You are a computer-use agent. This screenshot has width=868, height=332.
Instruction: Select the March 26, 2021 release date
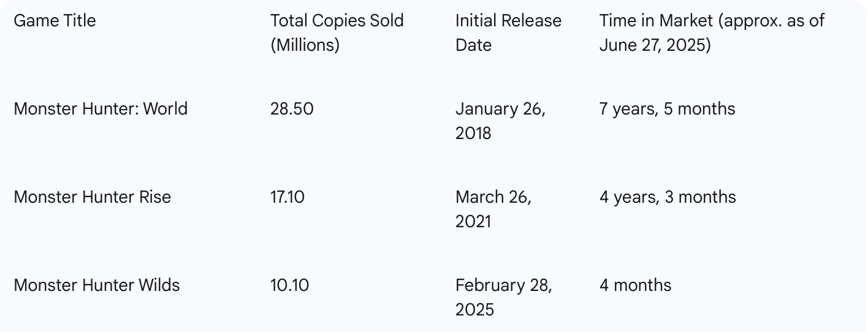(x=493, y=209)
